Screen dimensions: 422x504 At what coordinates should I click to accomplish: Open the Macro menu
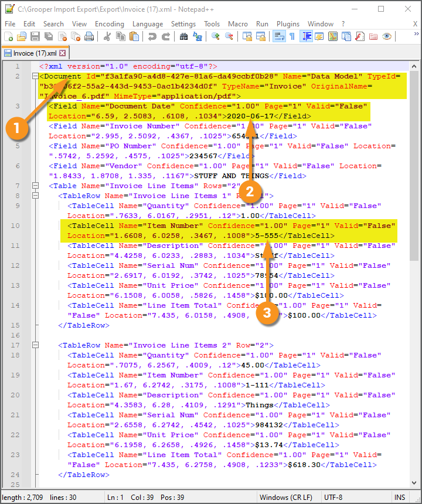pyautogui.click(x=238, y=24)
